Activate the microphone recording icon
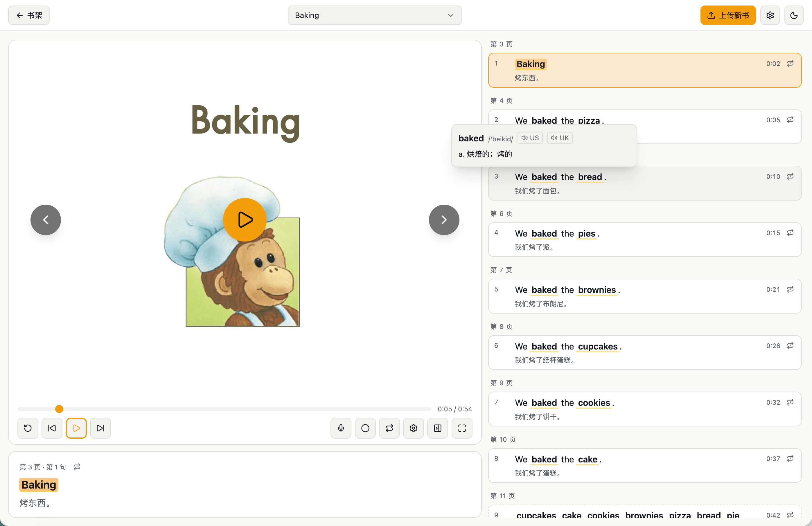 coord(341,428)
